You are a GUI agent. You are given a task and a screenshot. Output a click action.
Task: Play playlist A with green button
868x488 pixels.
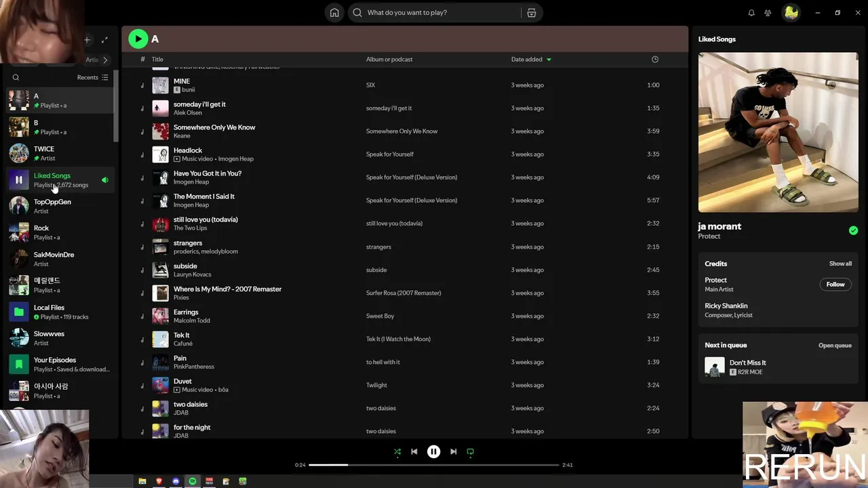click(x=138, y=39)
